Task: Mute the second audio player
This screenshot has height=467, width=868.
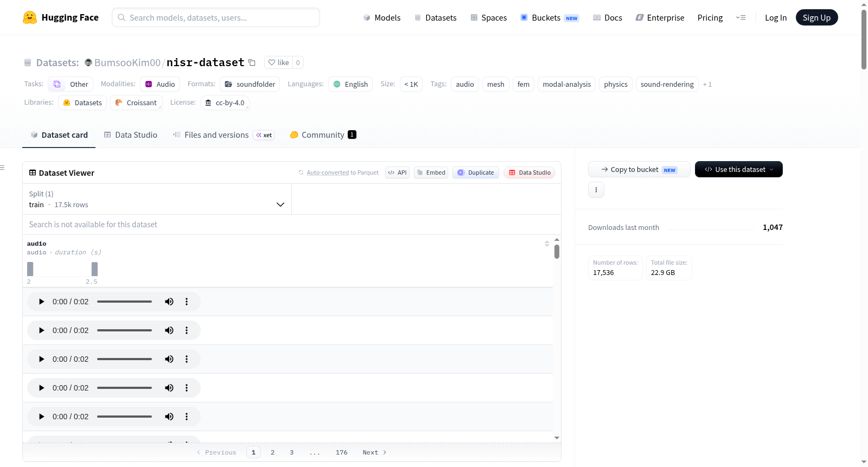Action: [169, 330]
